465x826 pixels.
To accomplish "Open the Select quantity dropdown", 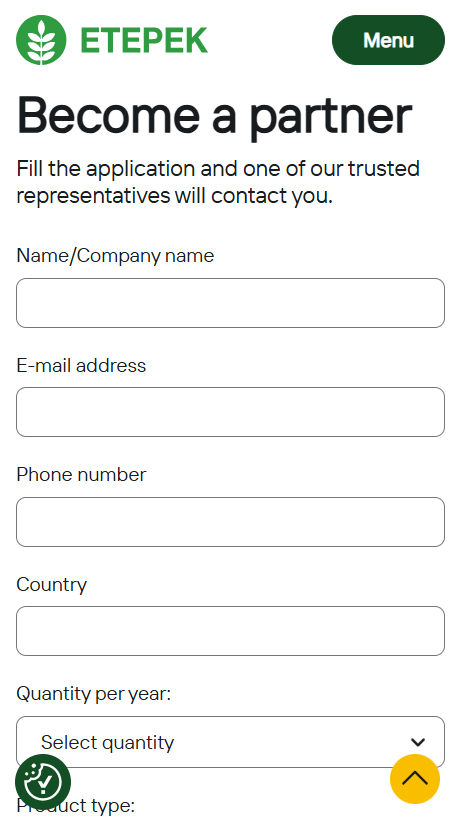I will point(231,742).
